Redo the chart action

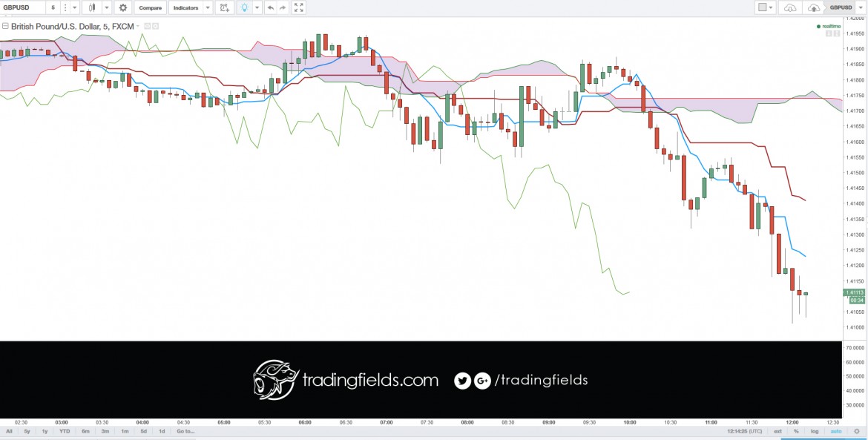coord(283,7)
